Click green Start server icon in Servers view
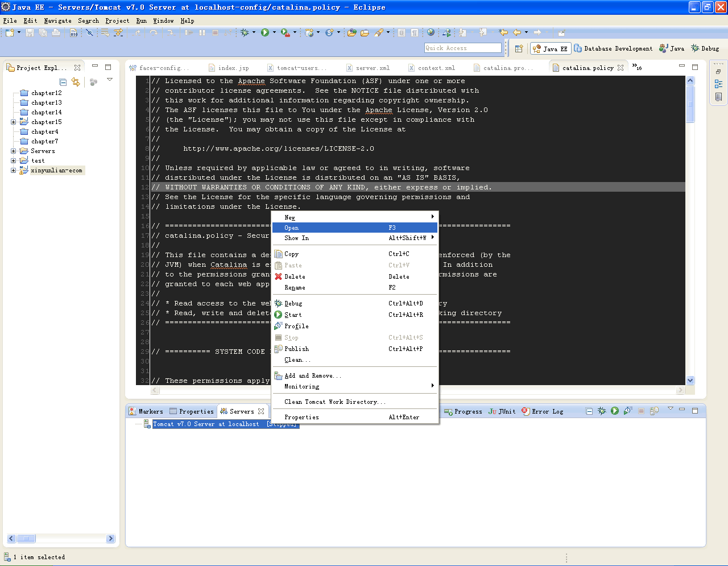 [615, 411]
